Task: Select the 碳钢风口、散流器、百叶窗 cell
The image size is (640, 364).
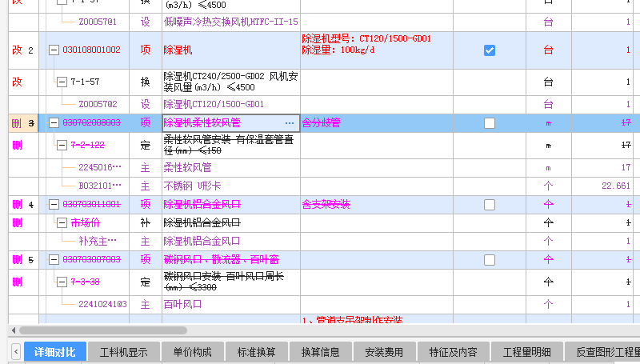Action: [231, 259]
